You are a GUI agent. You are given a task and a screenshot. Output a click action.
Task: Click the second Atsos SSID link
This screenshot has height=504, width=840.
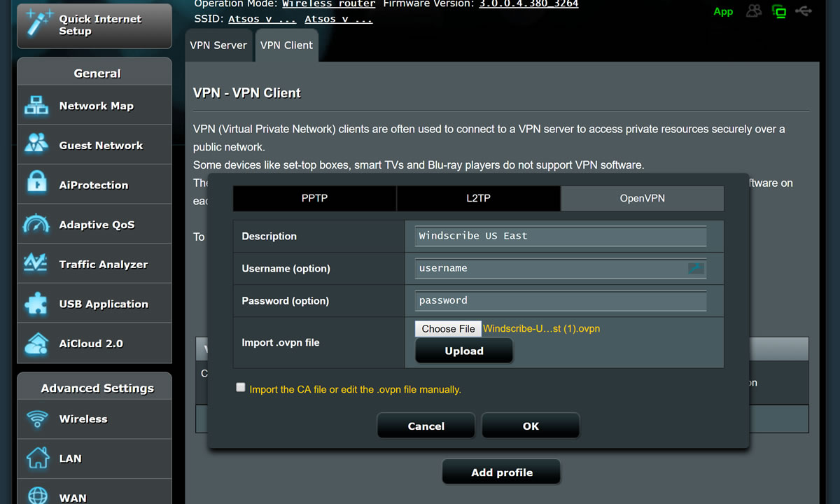[339, 19]
